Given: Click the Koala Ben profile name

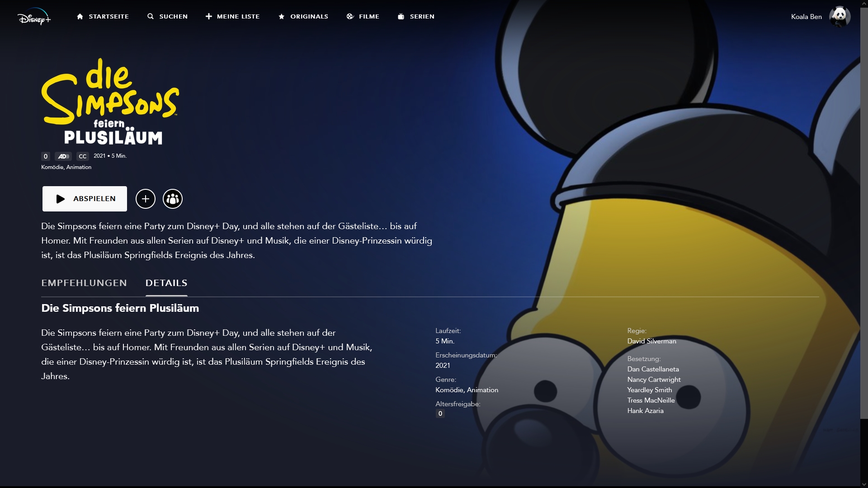Looking at the screenshot, I should 806,17.
